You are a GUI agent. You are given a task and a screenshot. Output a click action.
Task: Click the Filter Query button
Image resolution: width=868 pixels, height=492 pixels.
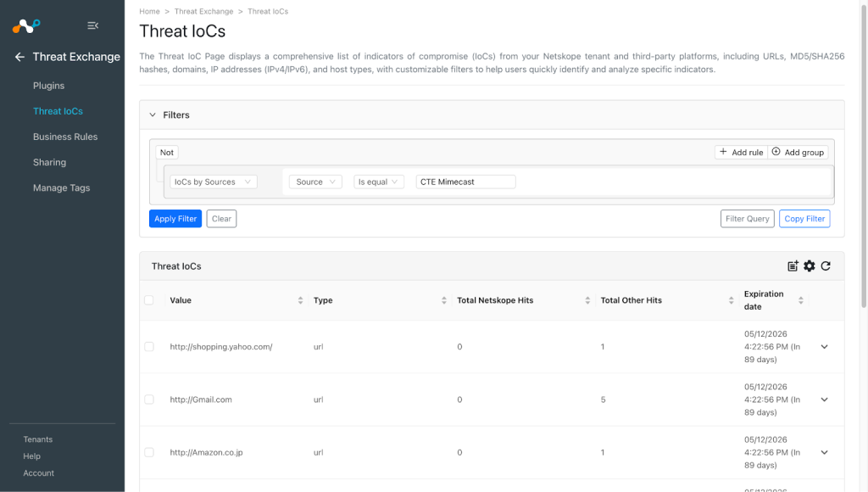pos(748,218)
